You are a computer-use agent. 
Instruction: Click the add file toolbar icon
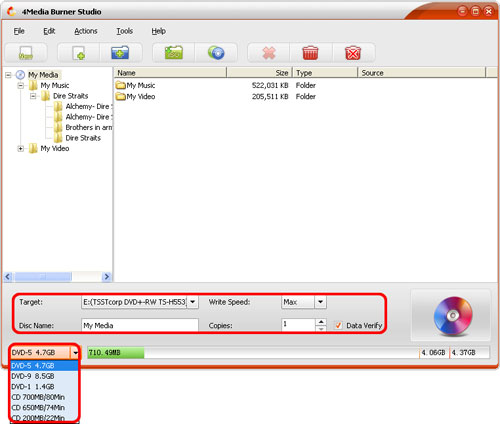[x=79, y=53]
